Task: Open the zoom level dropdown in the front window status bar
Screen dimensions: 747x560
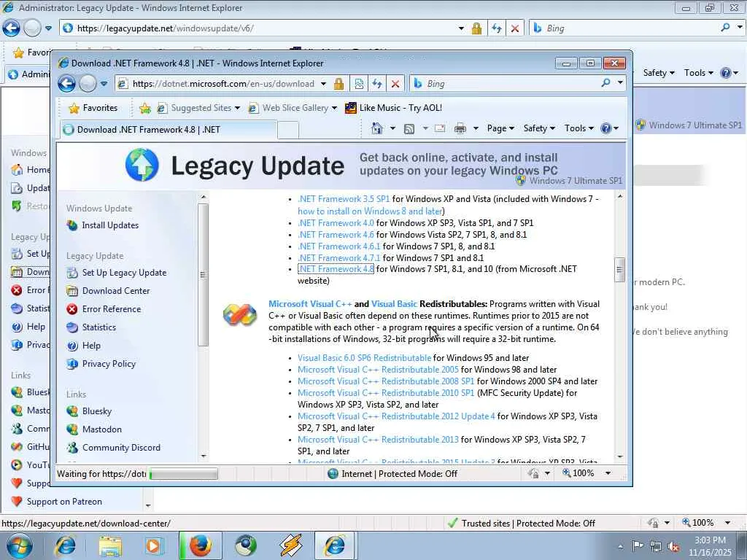Action: coord(608,473)
